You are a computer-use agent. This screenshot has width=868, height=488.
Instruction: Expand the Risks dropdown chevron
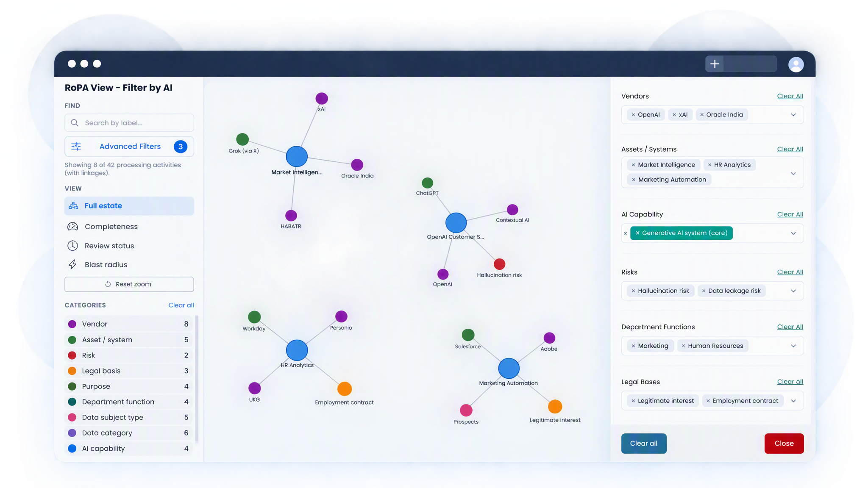pos(793,291)
